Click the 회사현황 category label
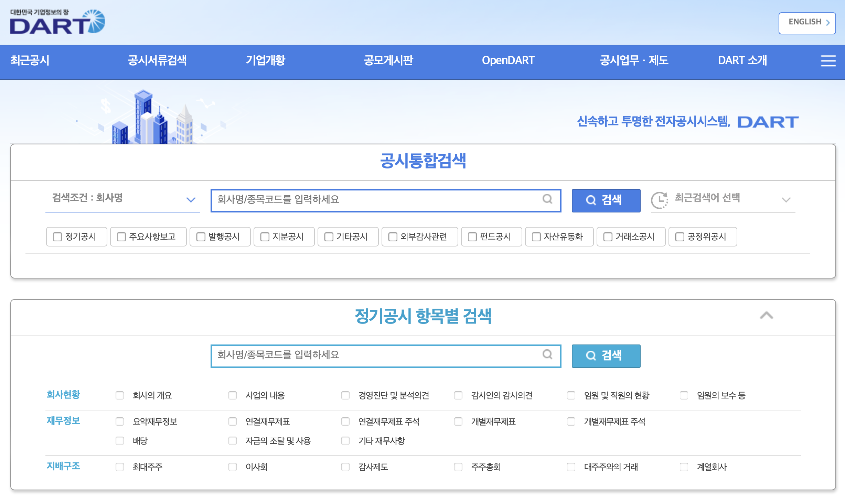The image size is (845, 504). (63, 395)
